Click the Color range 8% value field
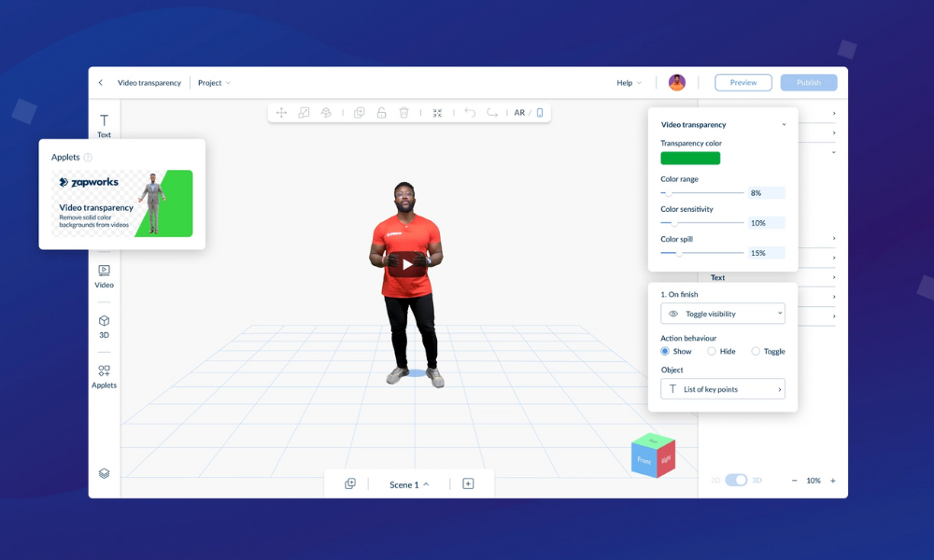Screen dimensions: 934x560 tap(767, 193)
